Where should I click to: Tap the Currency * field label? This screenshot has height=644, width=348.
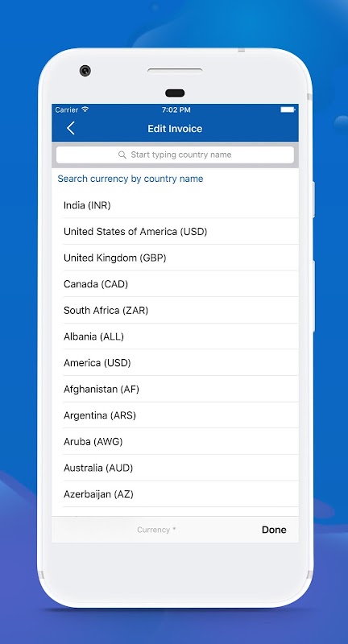(x=156, y=530)
